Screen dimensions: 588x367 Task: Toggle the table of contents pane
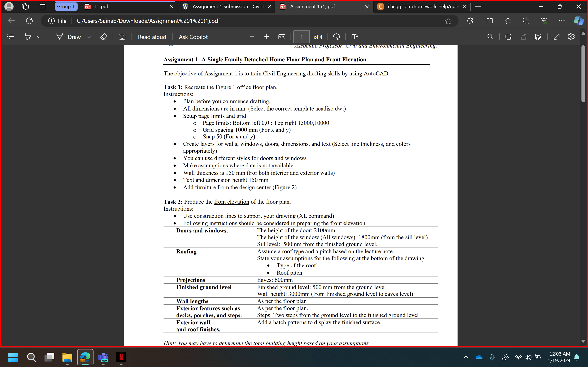(x=10, y=37)
